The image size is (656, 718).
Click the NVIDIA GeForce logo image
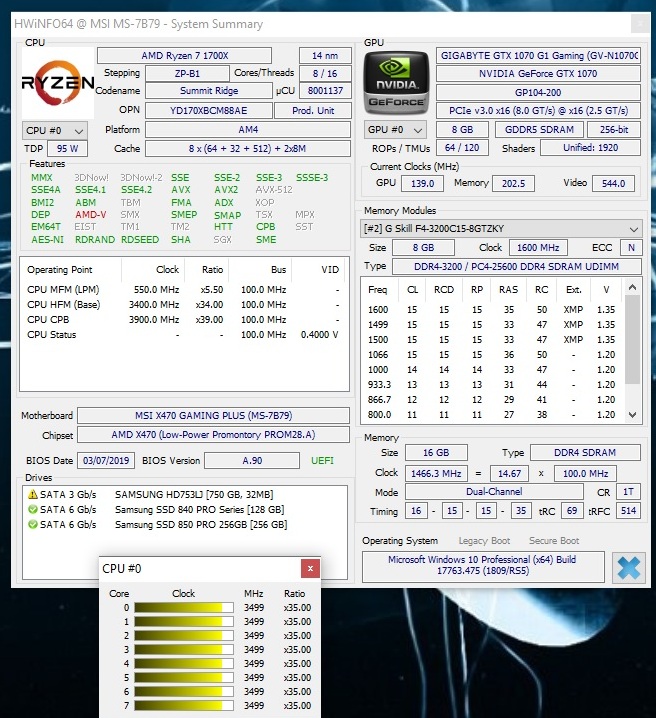tap(396, 83)
